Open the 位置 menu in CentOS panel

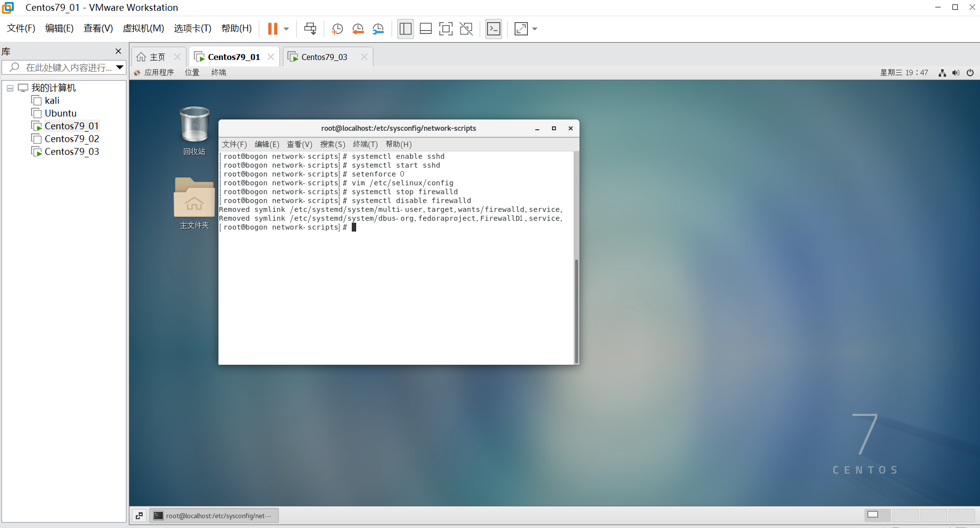point(192,73)
